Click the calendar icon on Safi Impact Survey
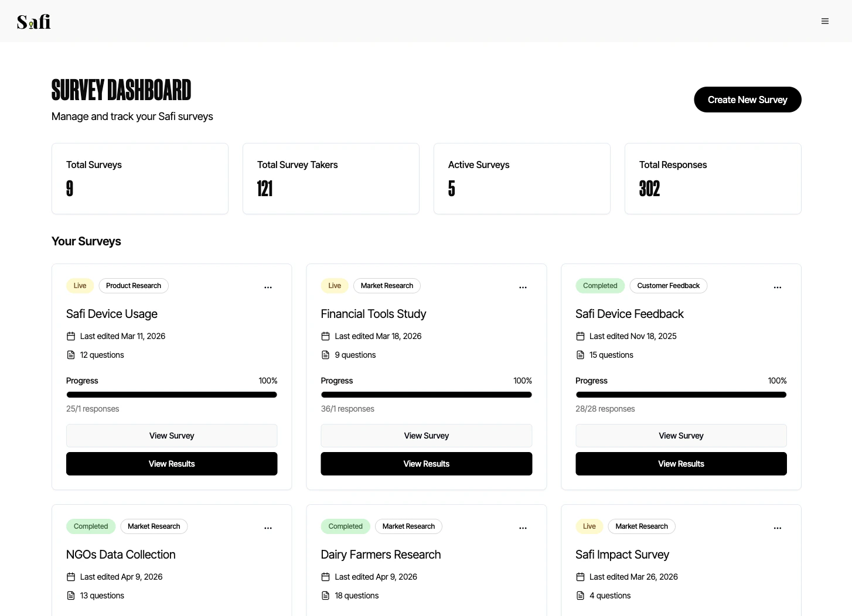 point(580,576)
